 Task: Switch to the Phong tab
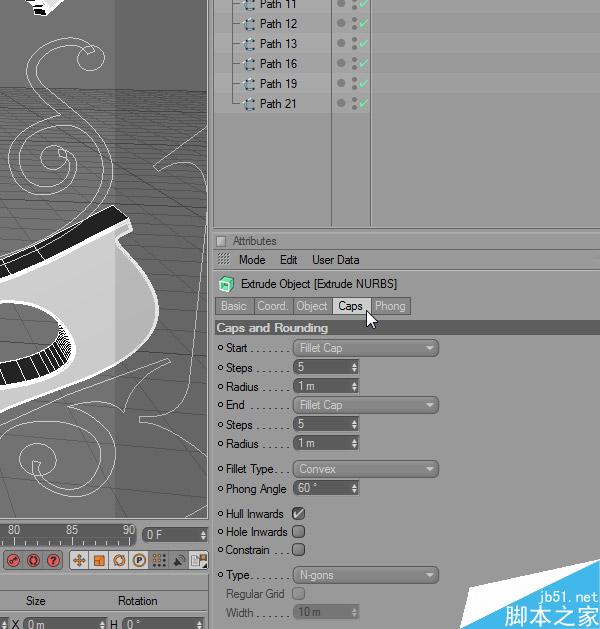(391, 306)
